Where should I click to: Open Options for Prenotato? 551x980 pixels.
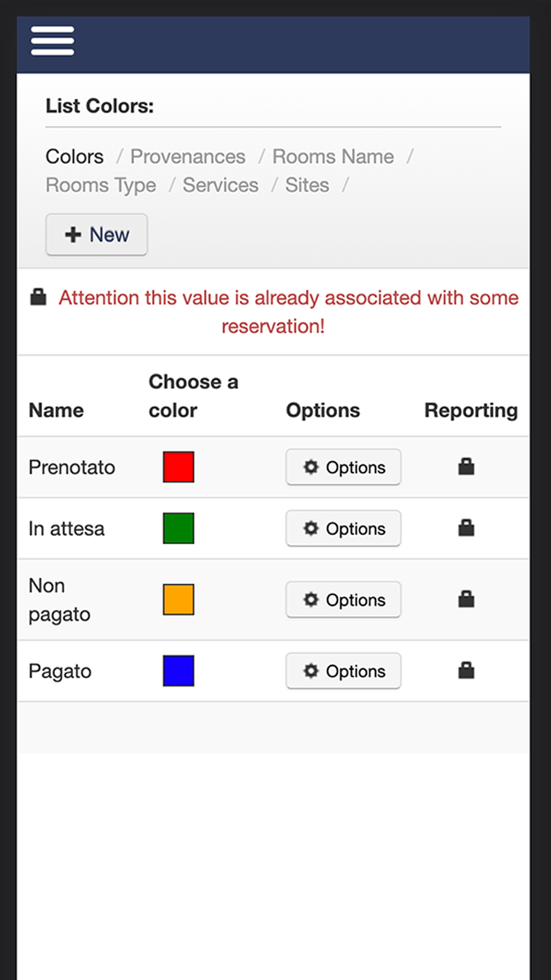coord(343,467)
